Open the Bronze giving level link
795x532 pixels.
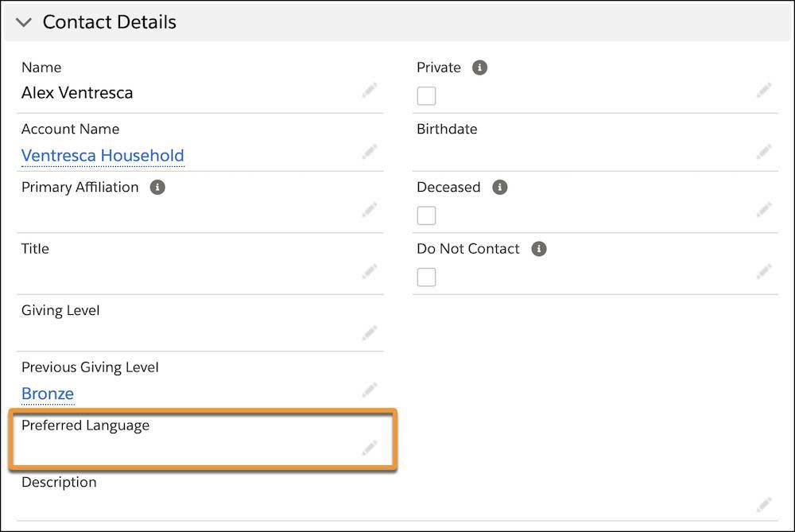point(48,394)
